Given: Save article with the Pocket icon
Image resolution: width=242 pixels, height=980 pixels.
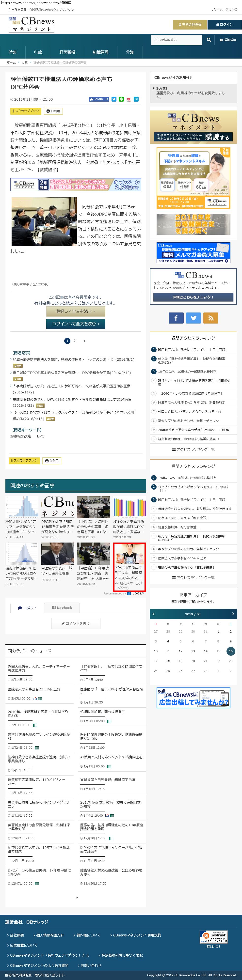Looking at the screenshot, I should pyautogui.click(x=129, y=99).
